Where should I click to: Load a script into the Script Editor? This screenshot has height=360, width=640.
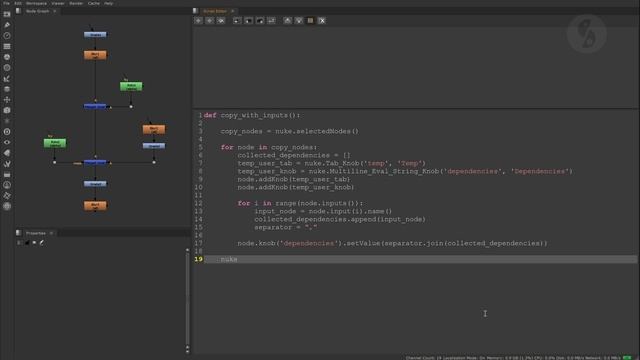click(248, 20)
